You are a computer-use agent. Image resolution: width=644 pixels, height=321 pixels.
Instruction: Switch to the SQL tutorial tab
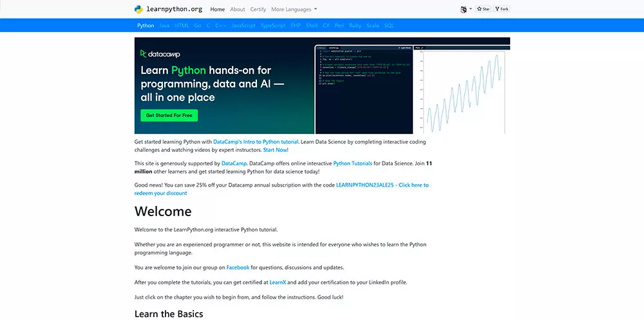[389, 26]
